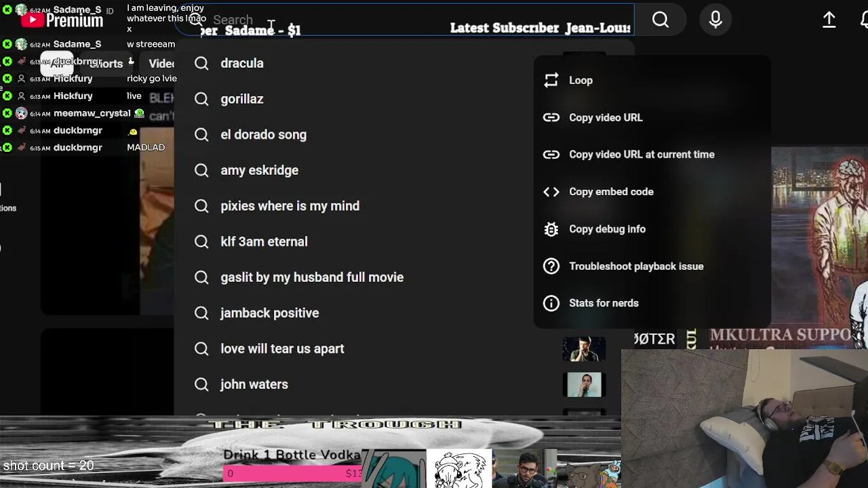Image resolution: width=868 pixels, height=488 pixels.
Task: Click magnifier icon beside 'dracula'
Action: click(201, 63)
